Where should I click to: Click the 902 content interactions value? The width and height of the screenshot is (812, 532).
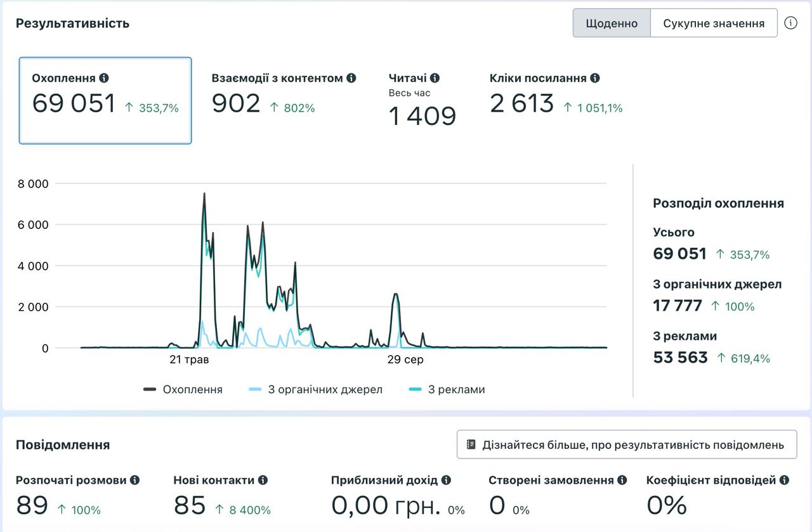click(x=236, y=103)
